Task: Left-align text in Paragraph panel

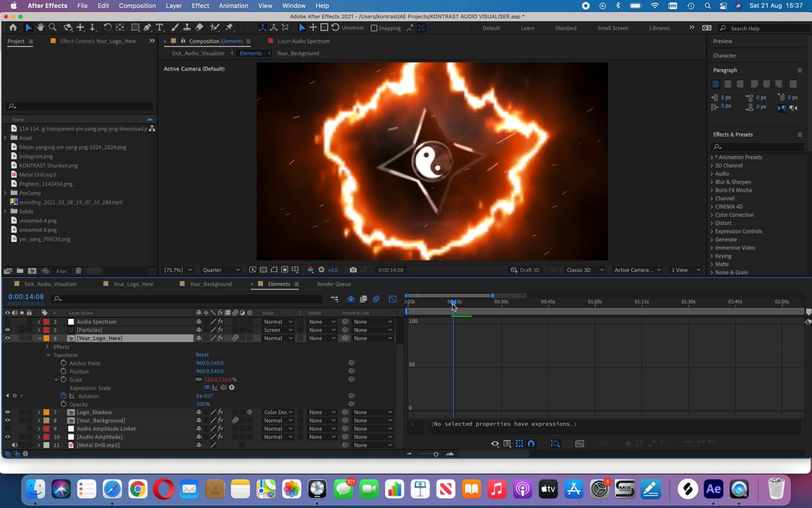Action: [x=716, y=84]
